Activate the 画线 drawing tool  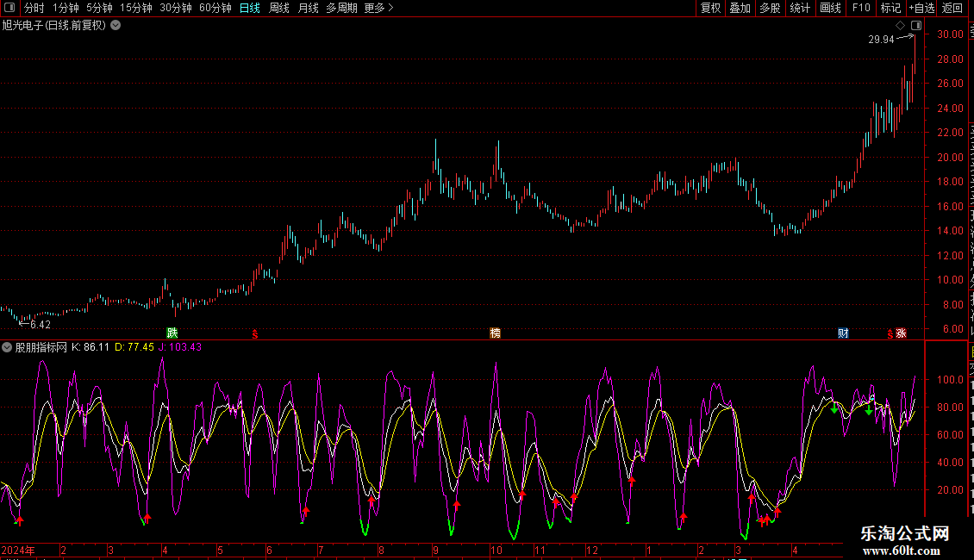coord(830,8)
